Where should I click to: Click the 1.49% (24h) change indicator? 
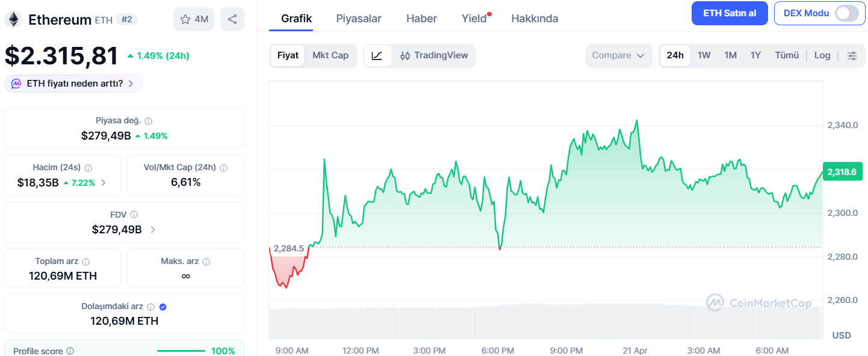158,56
